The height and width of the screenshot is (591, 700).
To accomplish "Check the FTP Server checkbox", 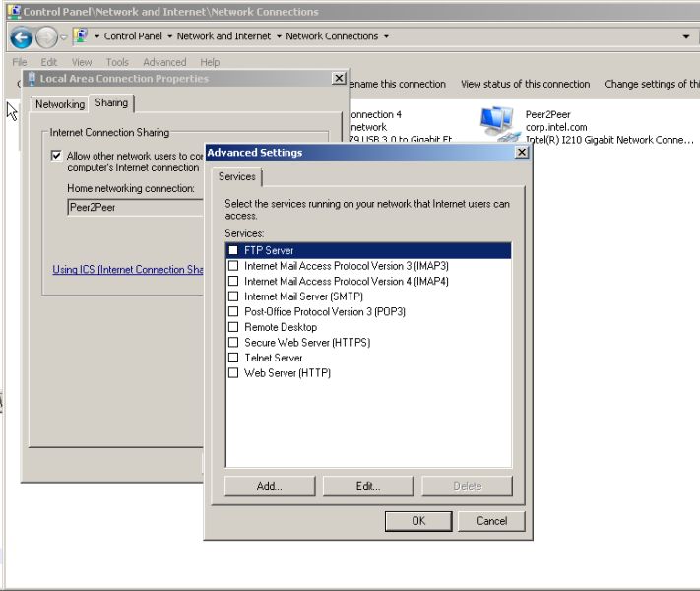I will pos(233,250).
